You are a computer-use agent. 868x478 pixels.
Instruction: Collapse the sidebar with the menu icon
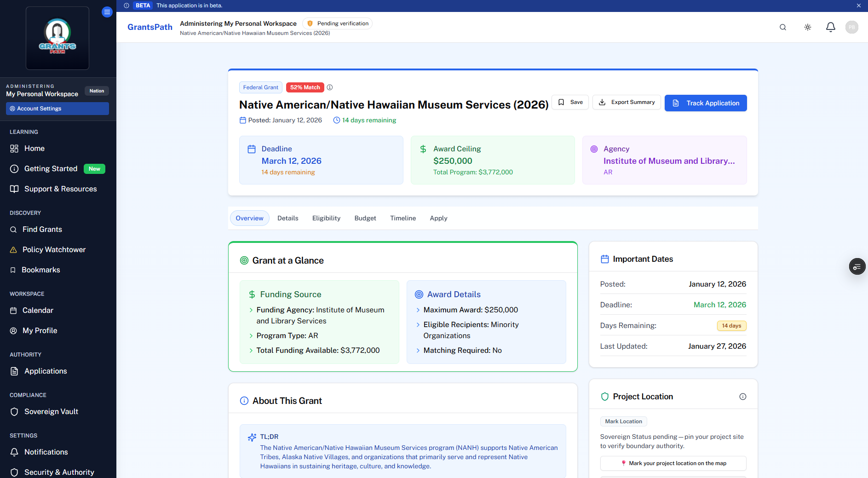pyautogui.click(x=107, y=12)
